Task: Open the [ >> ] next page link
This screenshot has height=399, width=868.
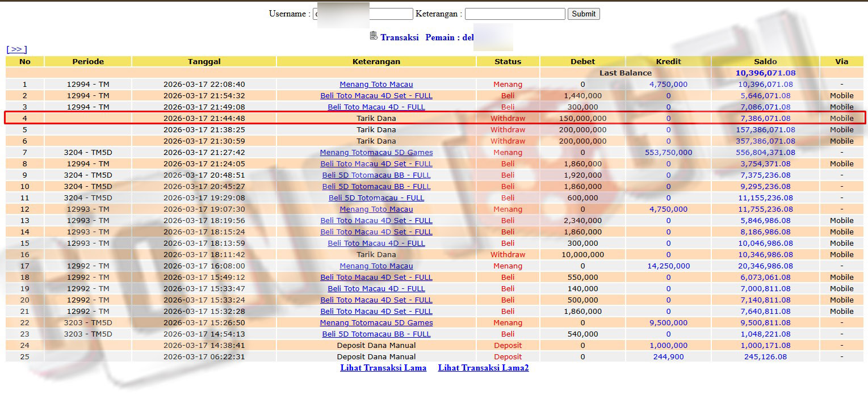Action: pyautogui.click(x=16, y=49)
